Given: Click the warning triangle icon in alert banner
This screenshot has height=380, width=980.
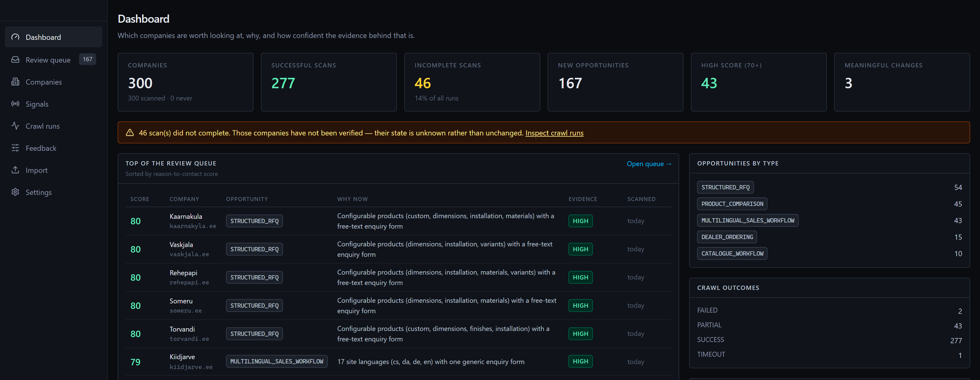Looking at the screenshot, I should (130, 132).
